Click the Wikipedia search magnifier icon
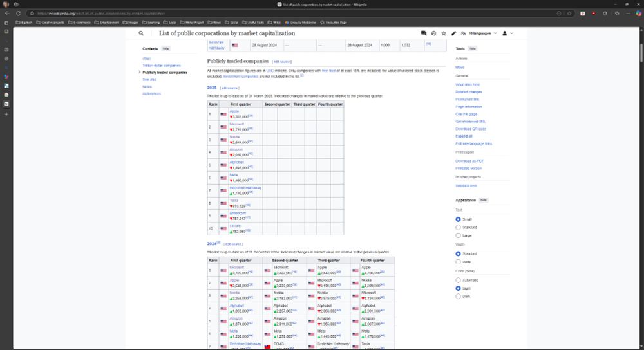 click(141, 33)
